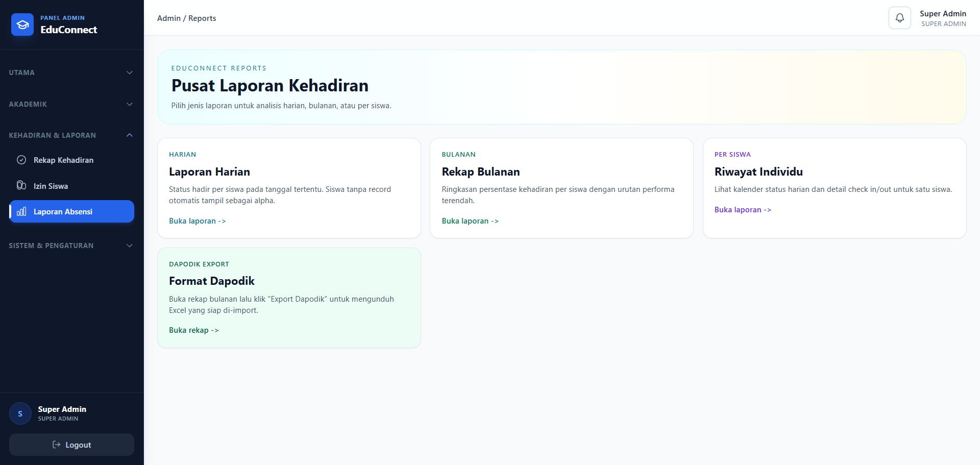The width and height of the screenshot is (980, 465).
Task: Open Buka laporan link under Riwayat Individu
Action: pos(743,210)
